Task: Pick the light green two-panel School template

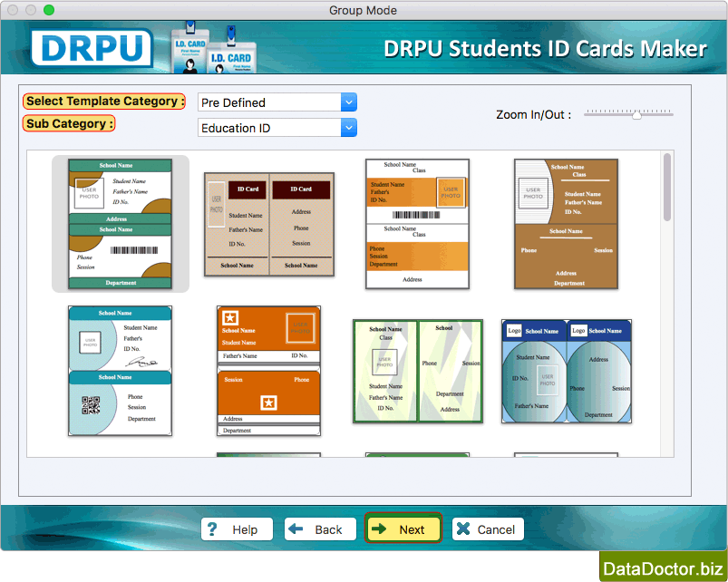Action: click(418, 371)
